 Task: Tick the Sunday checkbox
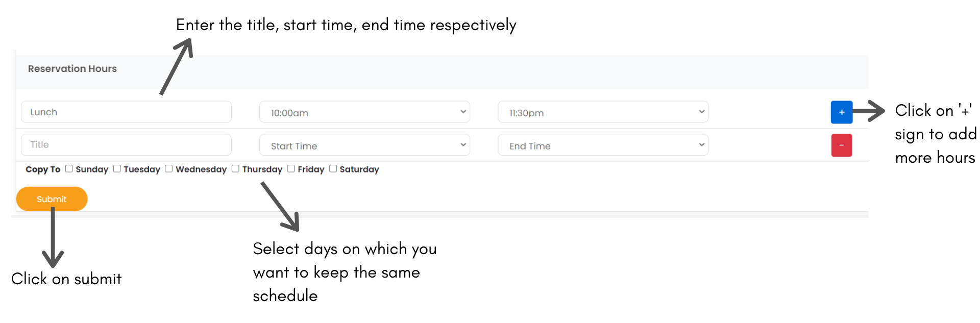pos(69,169)
